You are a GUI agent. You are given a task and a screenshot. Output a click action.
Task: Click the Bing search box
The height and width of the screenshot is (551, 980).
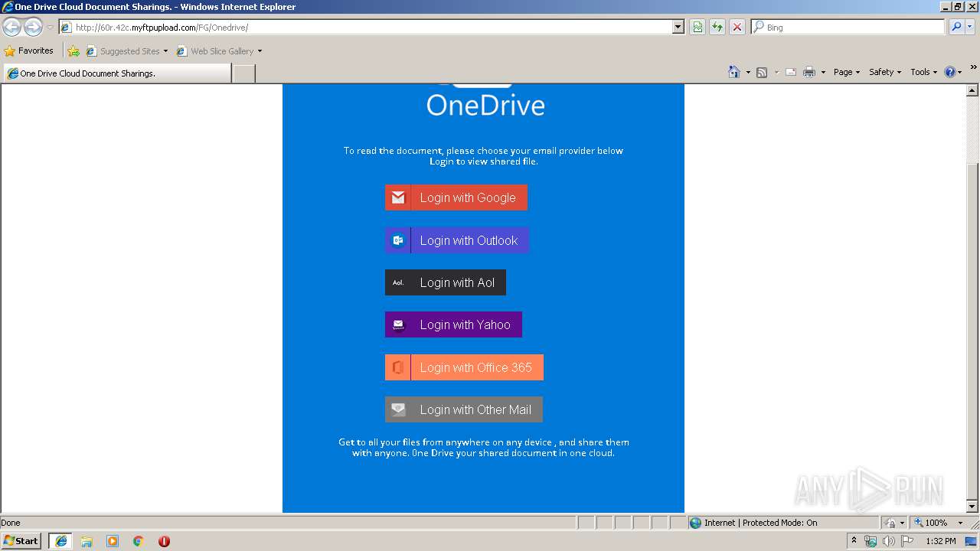pyautogui.click(x=848, y=27)
